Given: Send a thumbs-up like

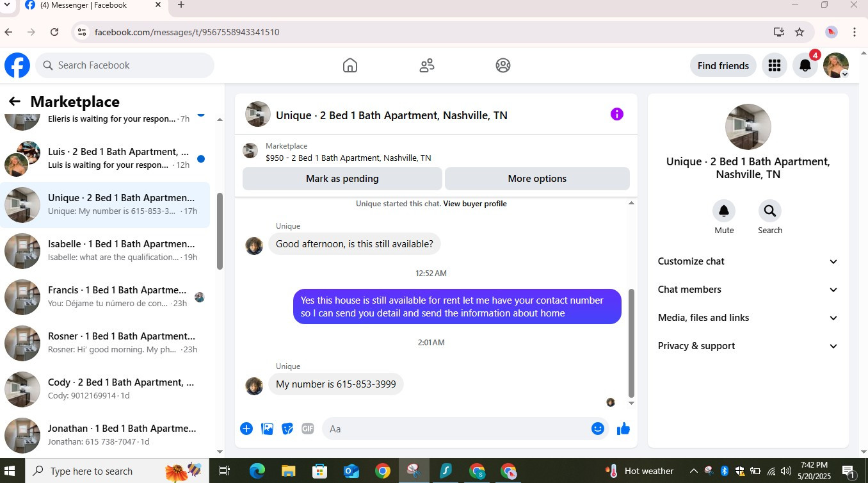Looking at the screenshot, I should point(623,429).
